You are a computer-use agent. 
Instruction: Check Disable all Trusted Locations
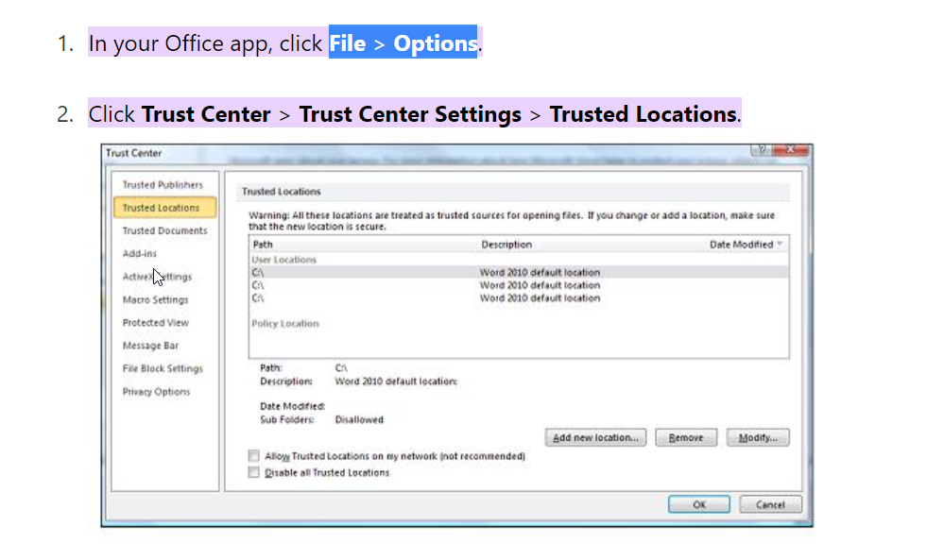(253, 473)
